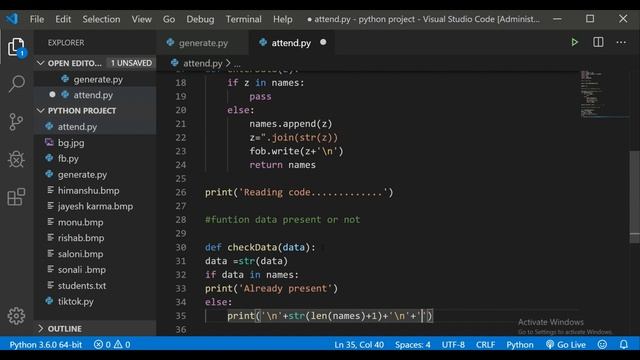Open the Manage gear settings

(x=16, y=316)
